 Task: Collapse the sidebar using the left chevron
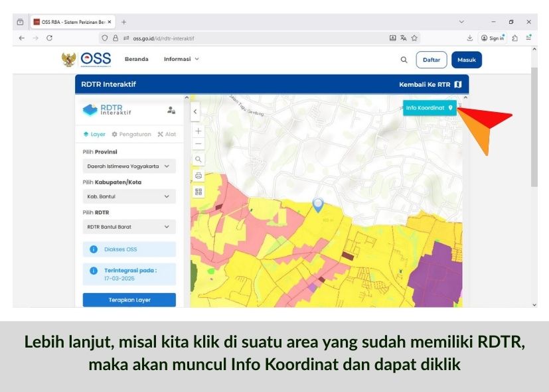point(195,111)
